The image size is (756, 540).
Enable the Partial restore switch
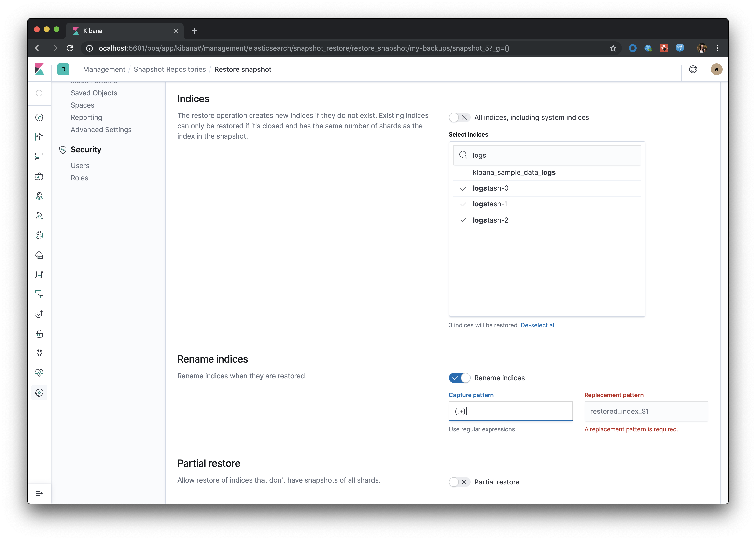coord(459,482)
